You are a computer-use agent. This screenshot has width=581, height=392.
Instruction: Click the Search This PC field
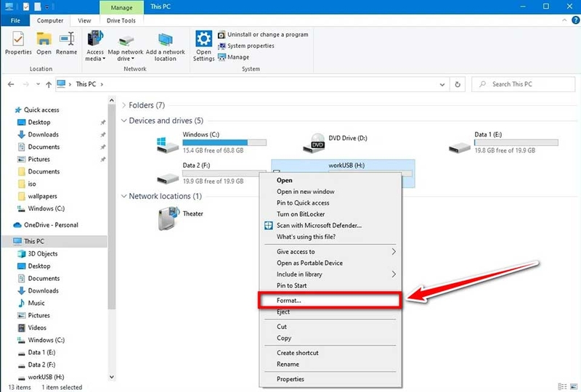click(523, 84)
